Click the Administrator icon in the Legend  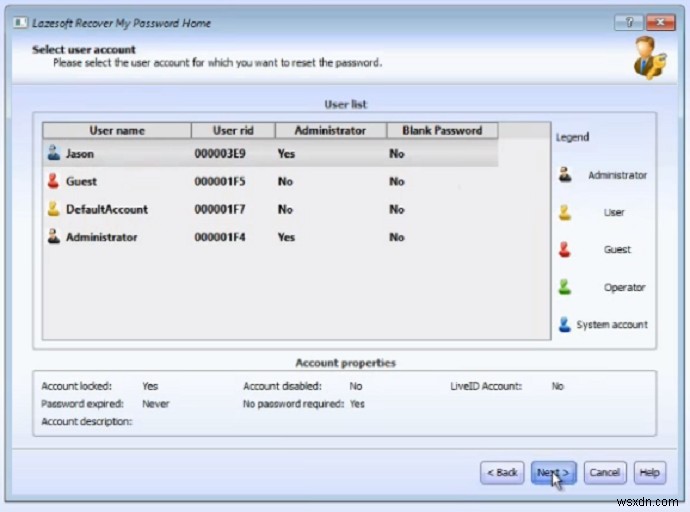tap(565, 175)
